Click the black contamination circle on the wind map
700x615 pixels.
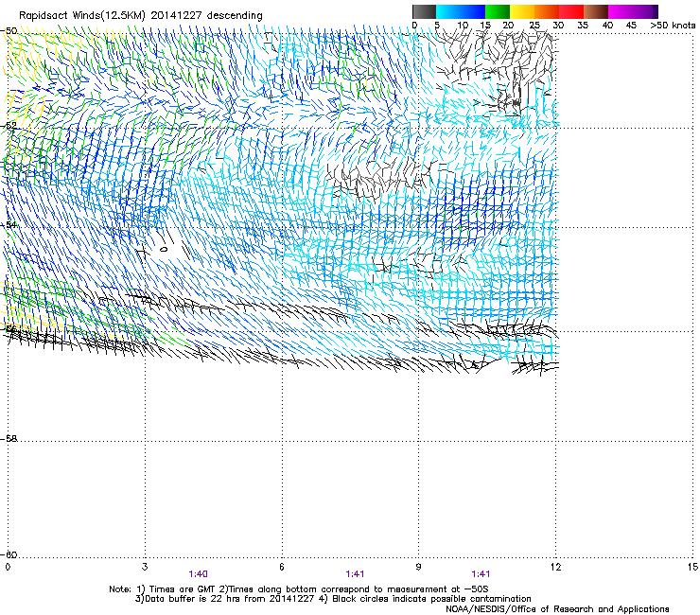point(164,249)
